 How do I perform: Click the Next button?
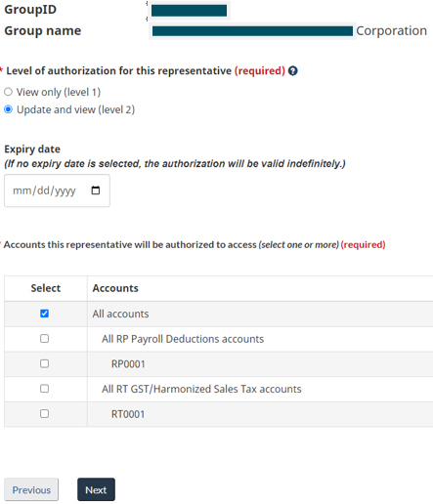pyautogui.click(x=96, y=489)
